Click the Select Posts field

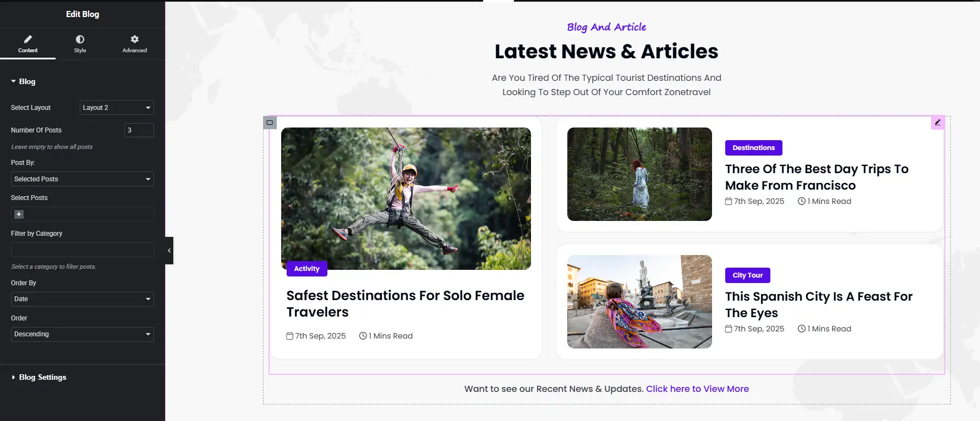tap(83, 214)
